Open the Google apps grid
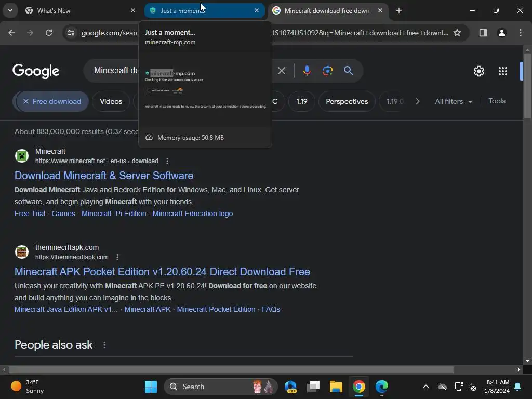 tap(503, 71)
